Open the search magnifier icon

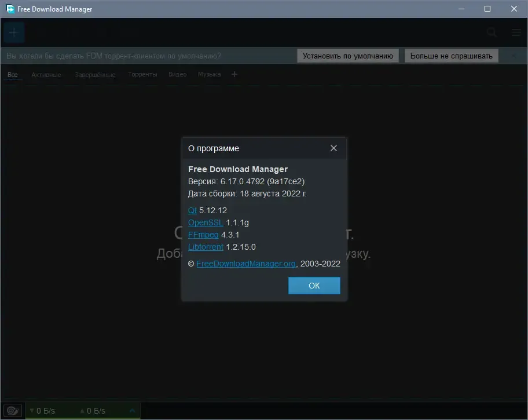click(492, 32)
